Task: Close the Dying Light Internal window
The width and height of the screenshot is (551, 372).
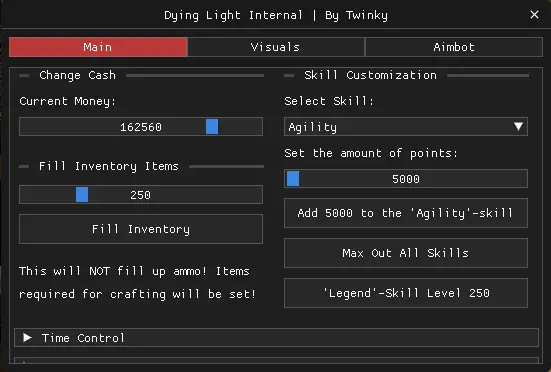Action: pyautogui.click(x=534, y=15)
